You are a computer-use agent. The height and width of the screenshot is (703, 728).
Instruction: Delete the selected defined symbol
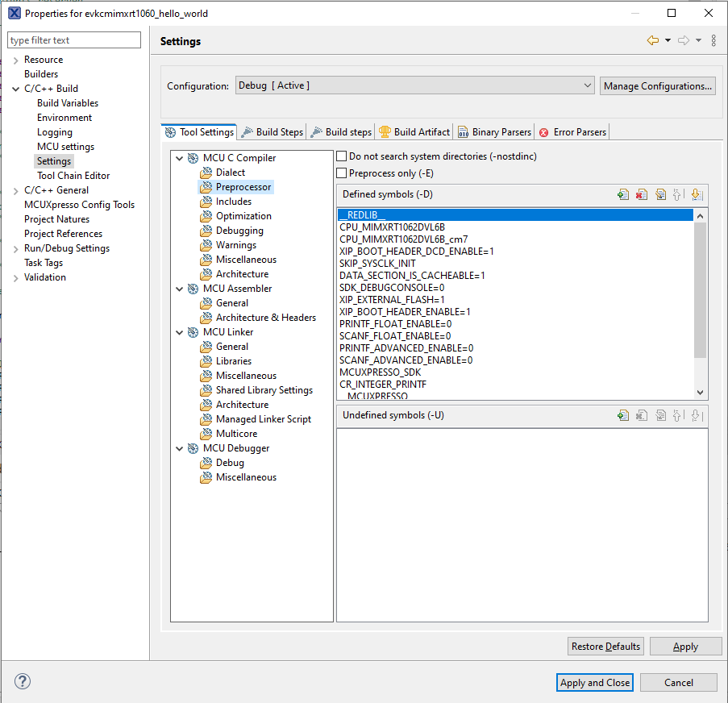pos(641,194)
